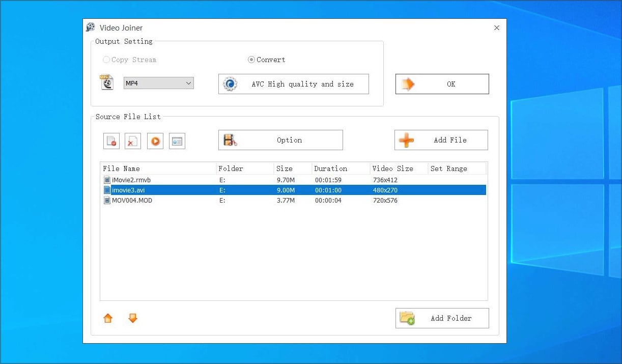
Task: Open the Option button
Action: coord(280,140)
